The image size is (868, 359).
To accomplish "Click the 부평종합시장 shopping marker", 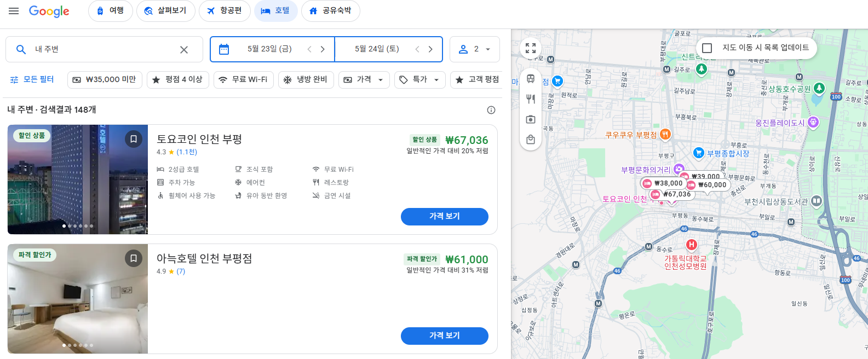I will pos(698,153).
